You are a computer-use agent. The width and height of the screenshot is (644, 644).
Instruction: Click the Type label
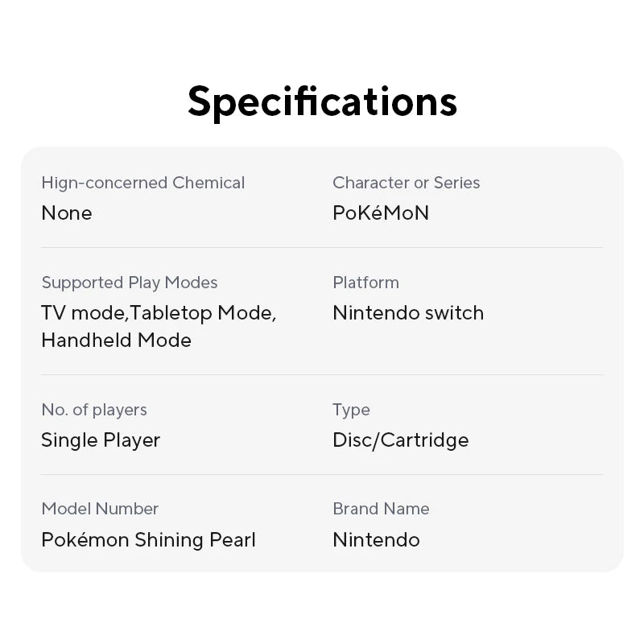click(x=351, y=410)
